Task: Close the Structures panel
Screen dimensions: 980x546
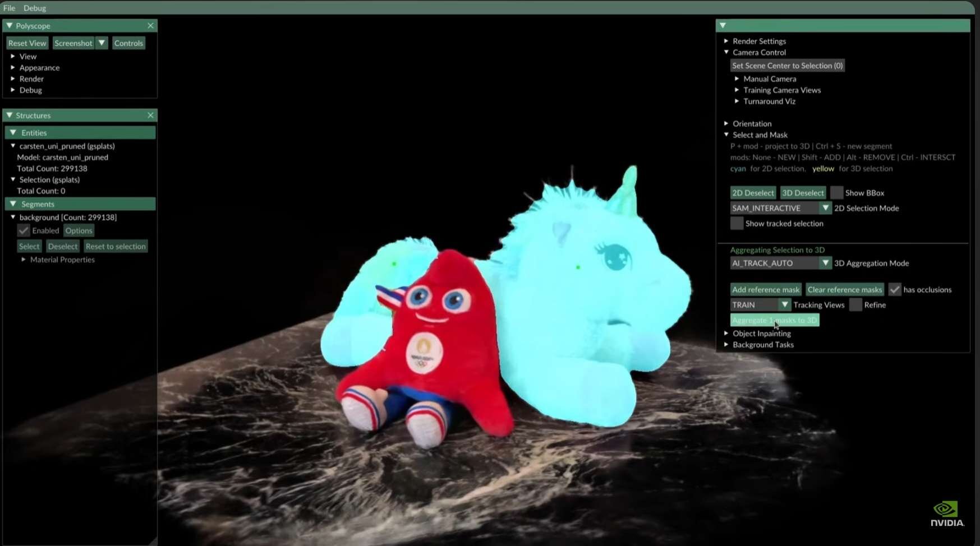Action: pos(150,115)
